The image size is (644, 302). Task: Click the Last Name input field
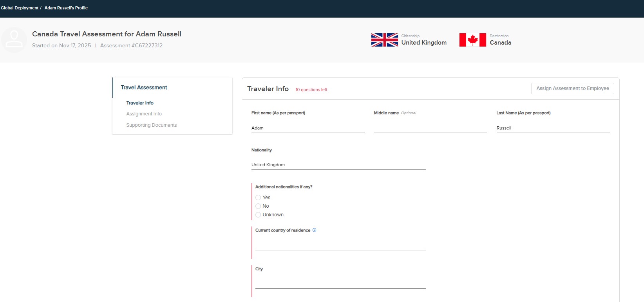click(x=553, y=128)
